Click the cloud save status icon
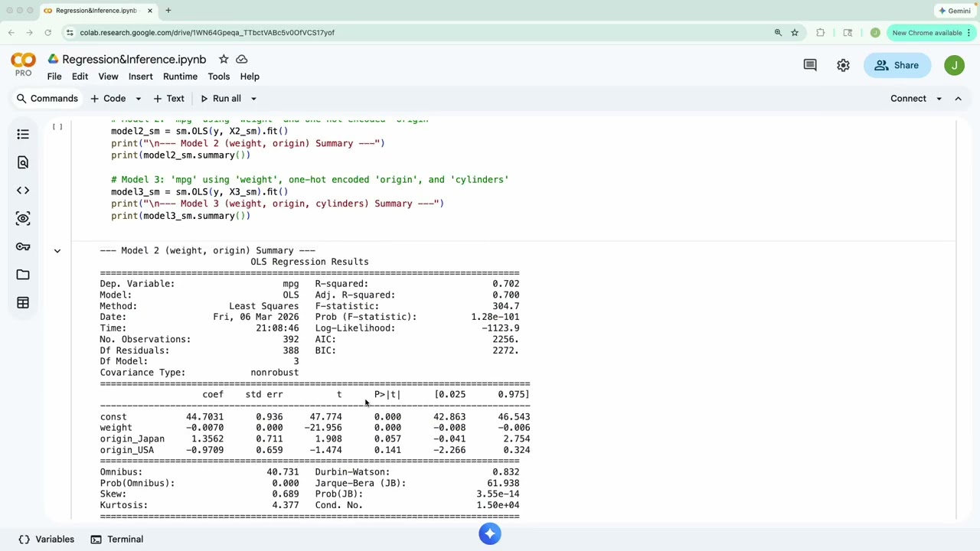Image resolution: width=980 pixels, height=551 pixels. tap(242, 59)
